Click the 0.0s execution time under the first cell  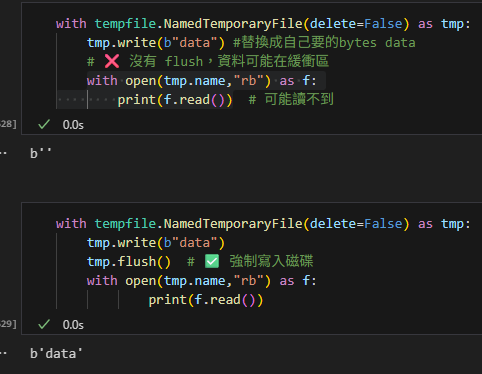pyautogui.click(x=73, y=125)
